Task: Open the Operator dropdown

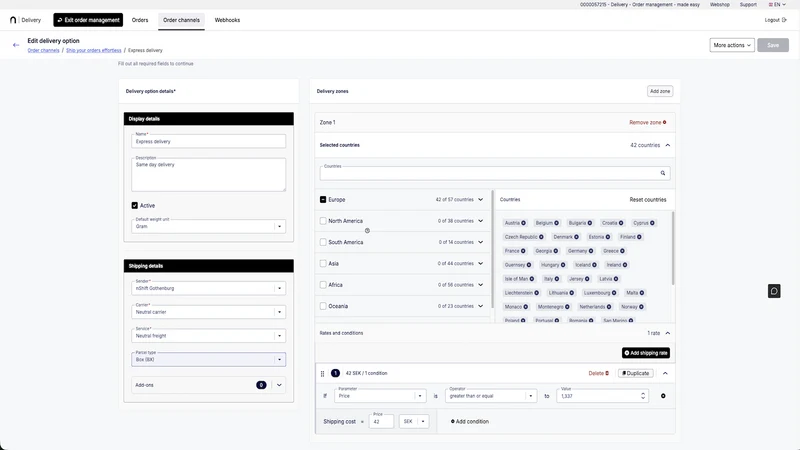Action: (491, 396)
